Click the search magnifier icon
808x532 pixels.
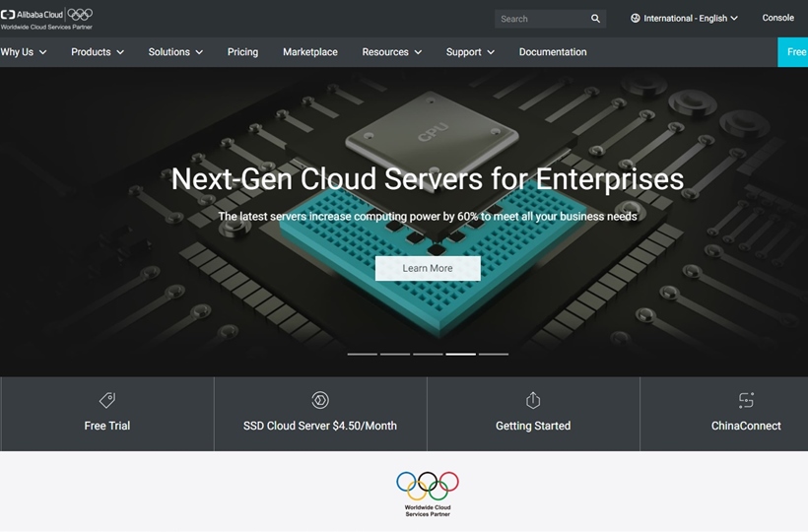(595, 19)
